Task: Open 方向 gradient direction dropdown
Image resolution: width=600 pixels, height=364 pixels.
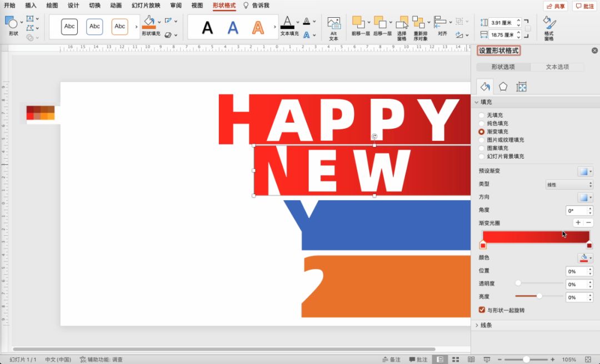Action: click(585, 198)
